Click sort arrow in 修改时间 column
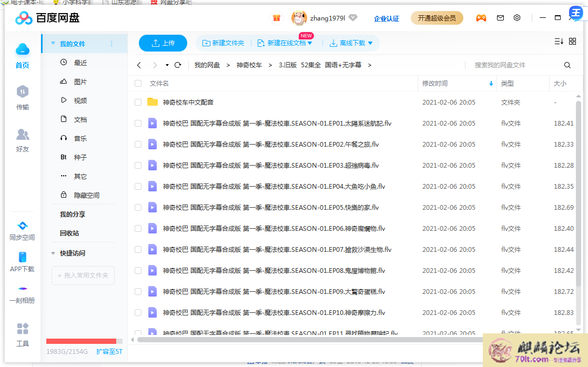588x367 pixels. tap(491, 84)
